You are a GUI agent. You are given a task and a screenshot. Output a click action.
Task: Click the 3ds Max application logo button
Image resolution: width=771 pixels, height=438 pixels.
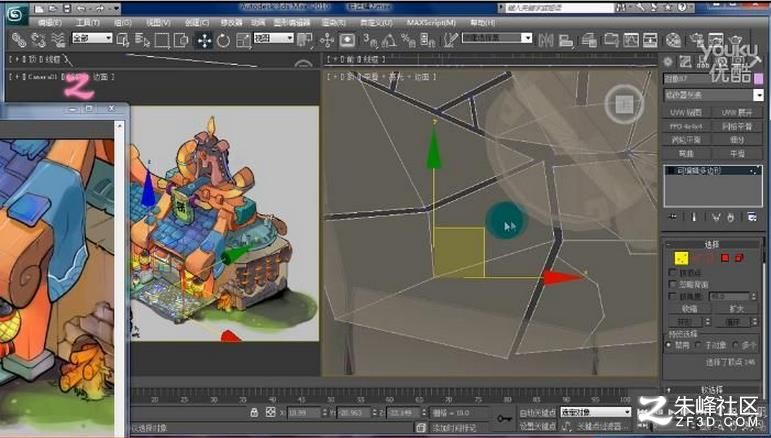(x=16, y=12)
